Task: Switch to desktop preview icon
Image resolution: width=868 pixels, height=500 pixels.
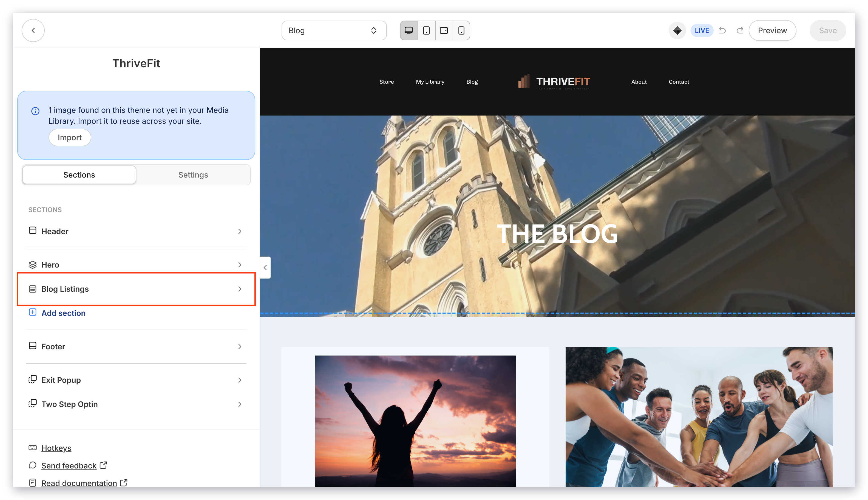Action: [x=409, y=30]
